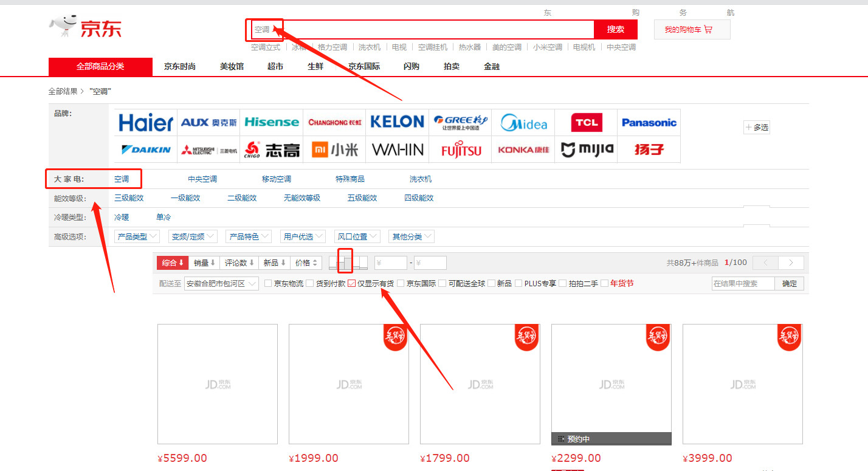Click the 格力空调 hot search link
The height and width of the screenshot is (471, 868).
(332, 47)
